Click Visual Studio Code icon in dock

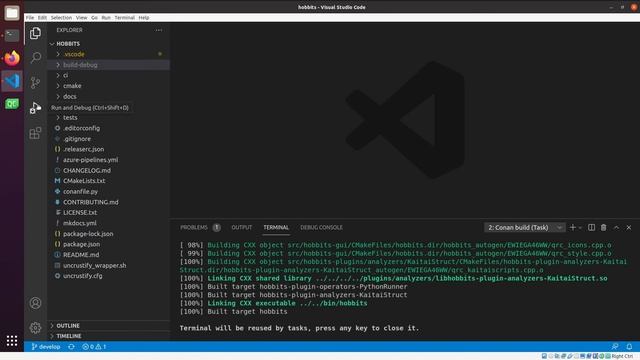(12, 81)
